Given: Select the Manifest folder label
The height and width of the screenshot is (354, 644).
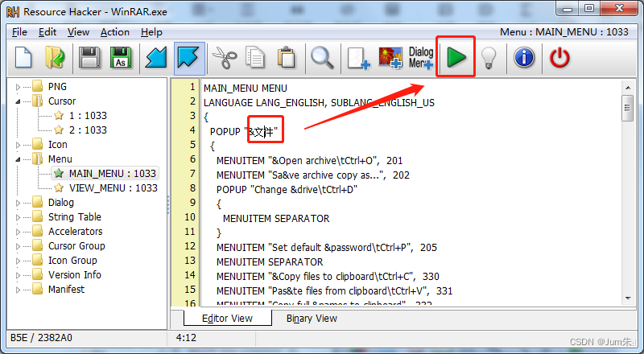Looking at the screenshot, I should [66, 289].
